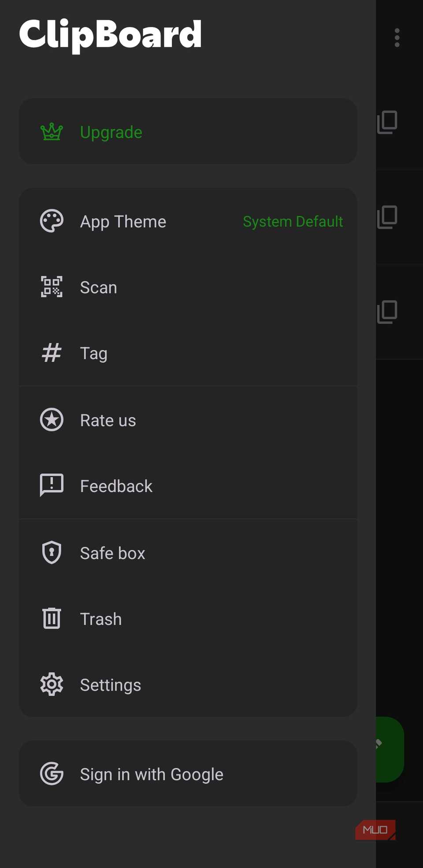Open the QR code Scan icon
This screenshot has height=868, width=423.
(51, 287)
